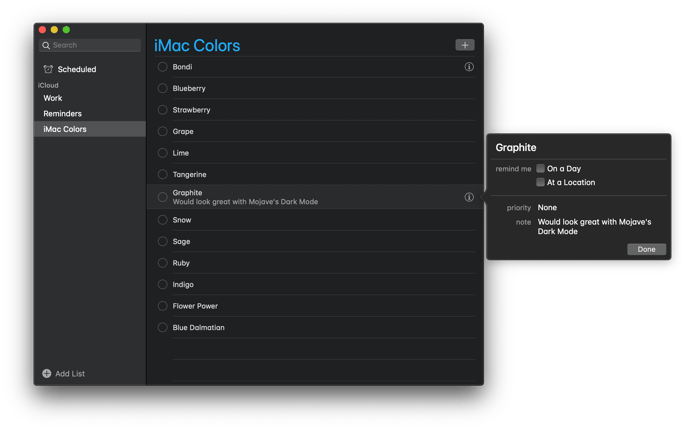Select the Blueberry reminder text

(x=189, y=88)
